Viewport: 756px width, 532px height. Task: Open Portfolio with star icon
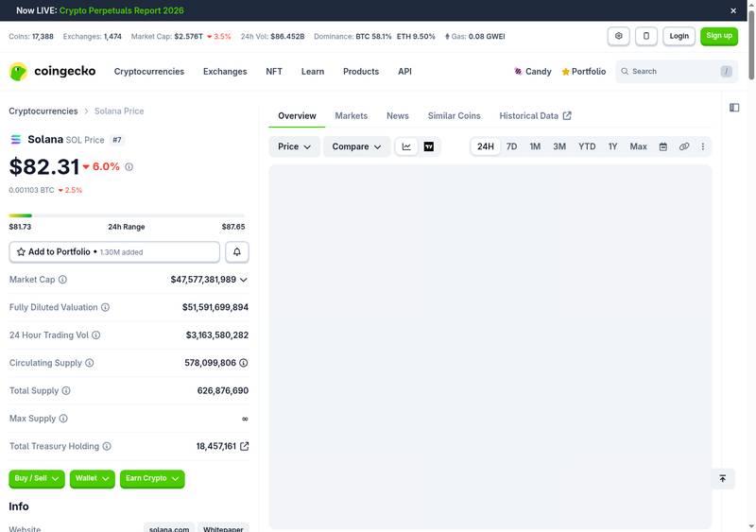583,72
